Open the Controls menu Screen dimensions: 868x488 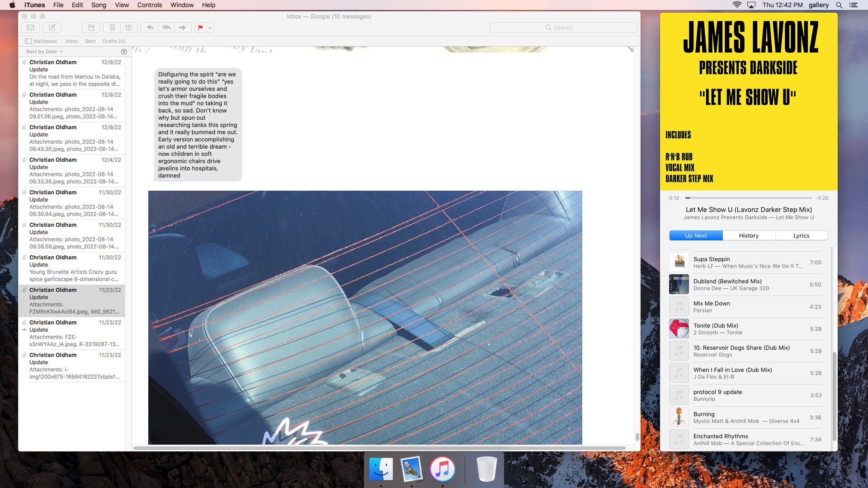150,5
